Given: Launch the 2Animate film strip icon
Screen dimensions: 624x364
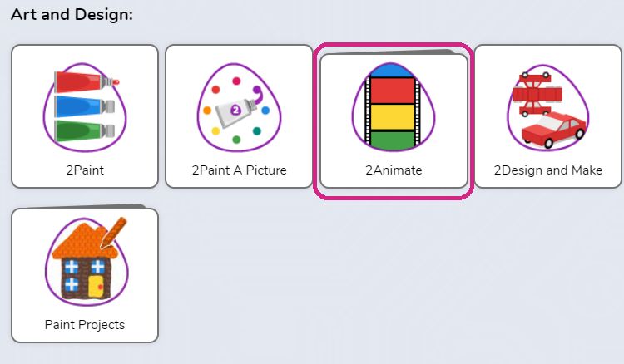Looking at the screenshot, I should coord(394,107).
